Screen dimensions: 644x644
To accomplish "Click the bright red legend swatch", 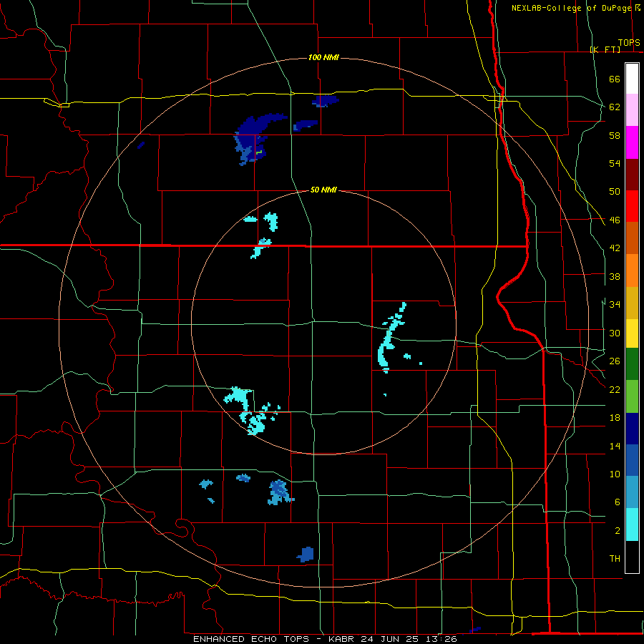I will (632, 206).
